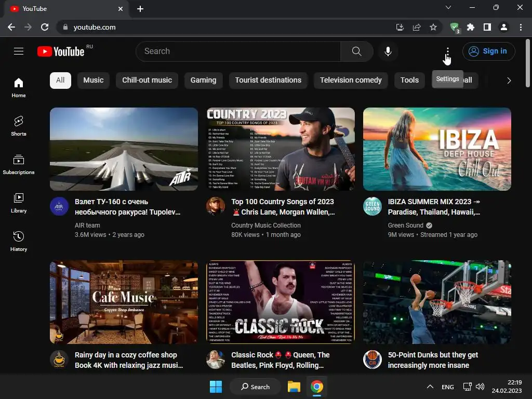The width and height of the screenshot is (532, 399).
Task: Select the Music category chip
Action: (x=94, y=81)
